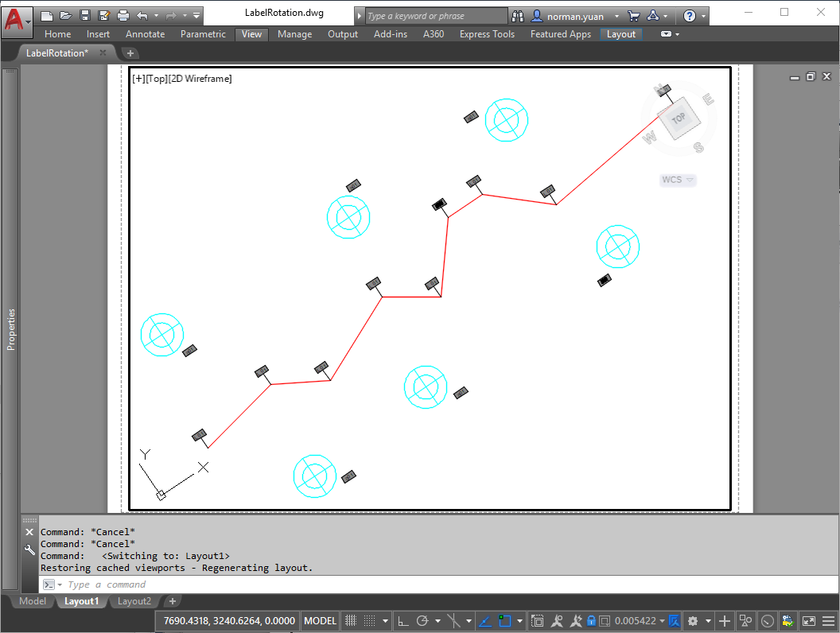Undo the last action via the Undo arrow
The height and width of the screenshot is (633, 840).
click(142, 15)
